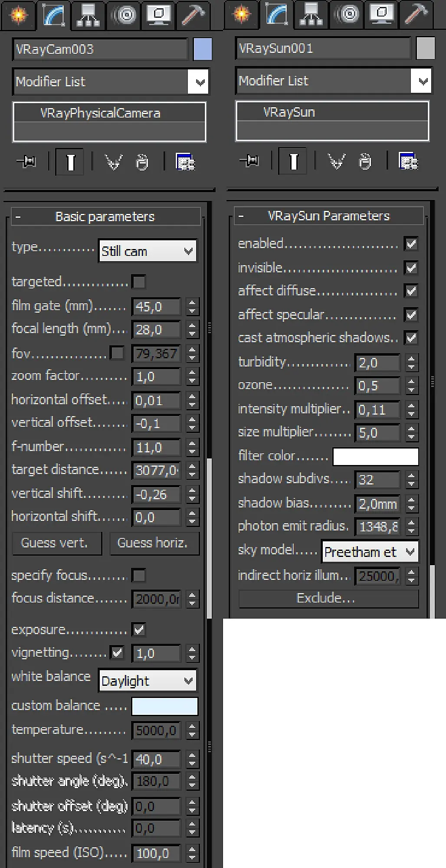Click VRaySun001 object color swatch
The image size is (446, 868).
coord(426,48)
